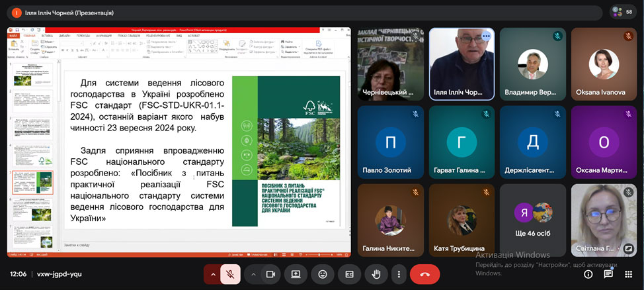Turn on closed captions
The width and height of the screenshot is (644, 290).
click(349, 273)
